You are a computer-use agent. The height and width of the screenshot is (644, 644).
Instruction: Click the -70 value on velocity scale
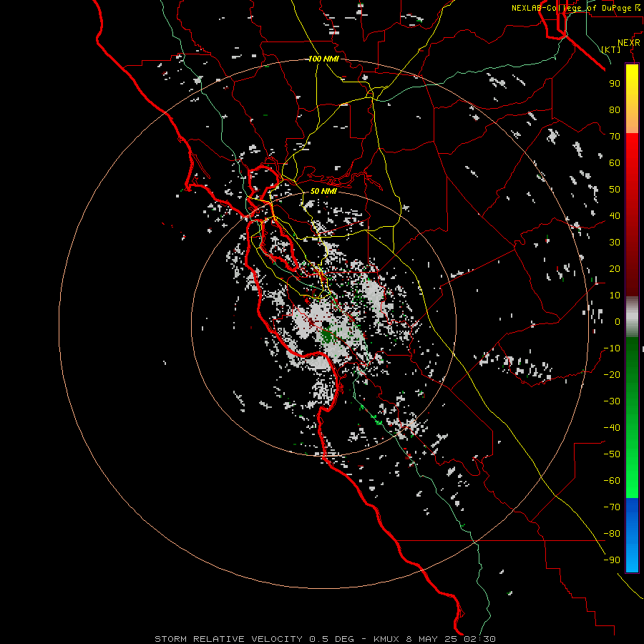coord(612,507)
